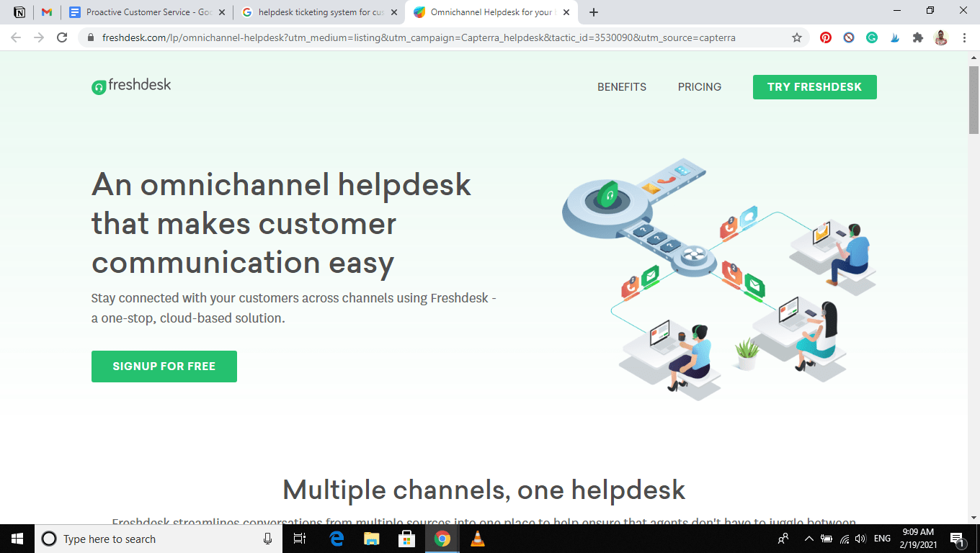Restore down the Chrome window
Image resolution: width=980 pixels, height=553 pixels.
click(930, 11)
